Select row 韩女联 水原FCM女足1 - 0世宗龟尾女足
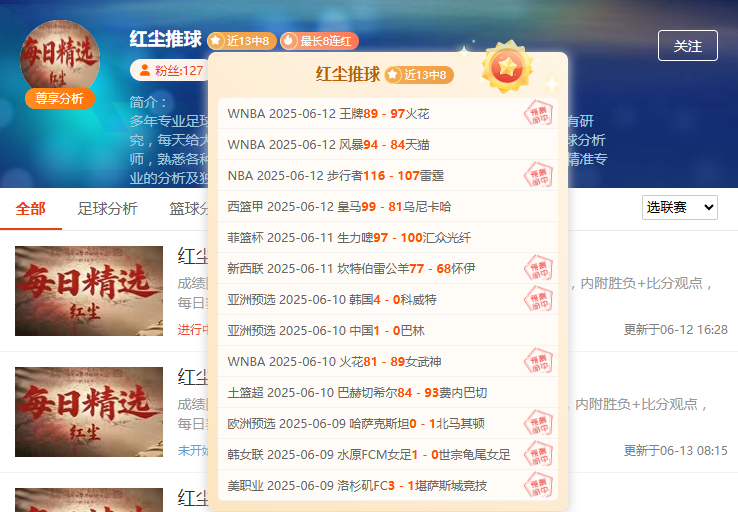Viewport: 738px width, 512px height. 388,455
